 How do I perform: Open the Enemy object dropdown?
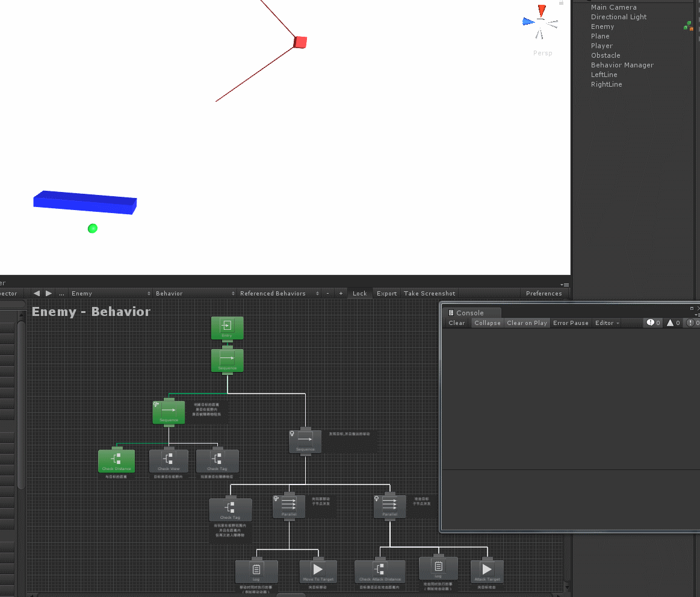pos(111,293)
